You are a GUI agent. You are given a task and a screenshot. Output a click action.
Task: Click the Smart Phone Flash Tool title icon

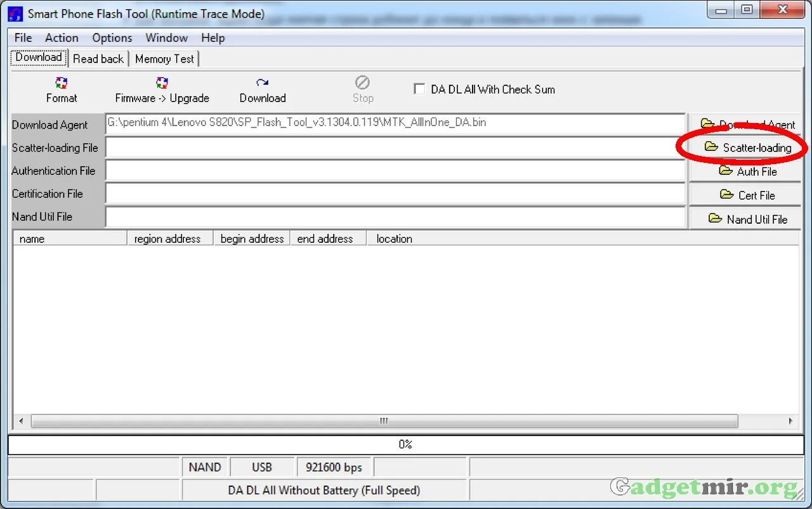coord(16,13)
